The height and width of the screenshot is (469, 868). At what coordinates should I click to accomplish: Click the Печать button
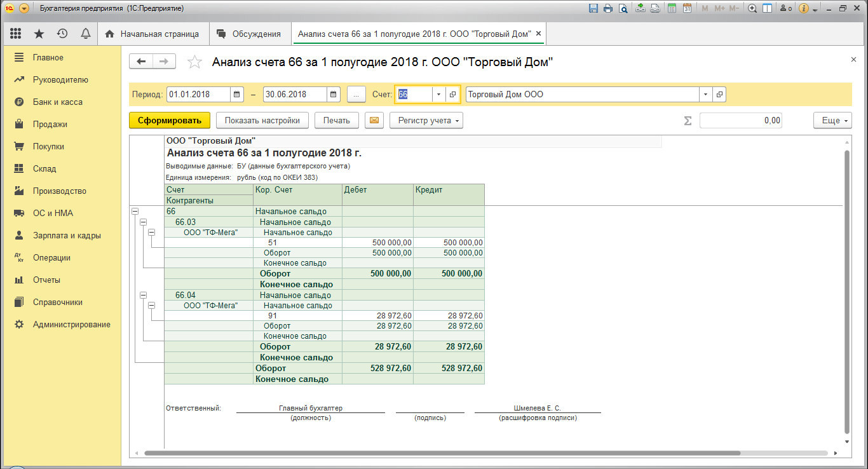click(x=337, y=120)
